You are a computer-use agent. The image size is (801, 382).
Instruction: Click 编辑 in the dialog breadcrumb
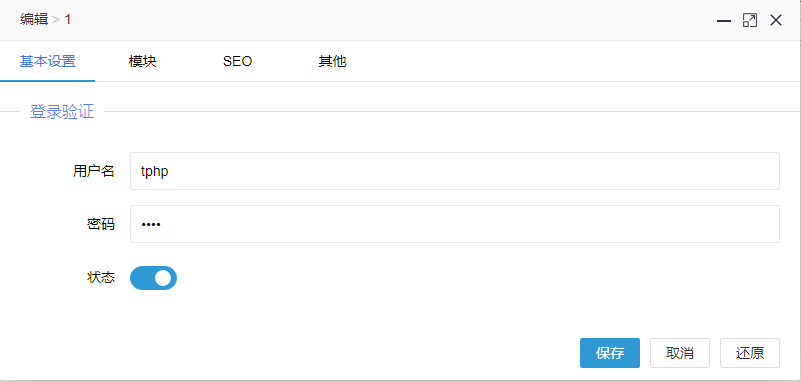tap(34, 20)
